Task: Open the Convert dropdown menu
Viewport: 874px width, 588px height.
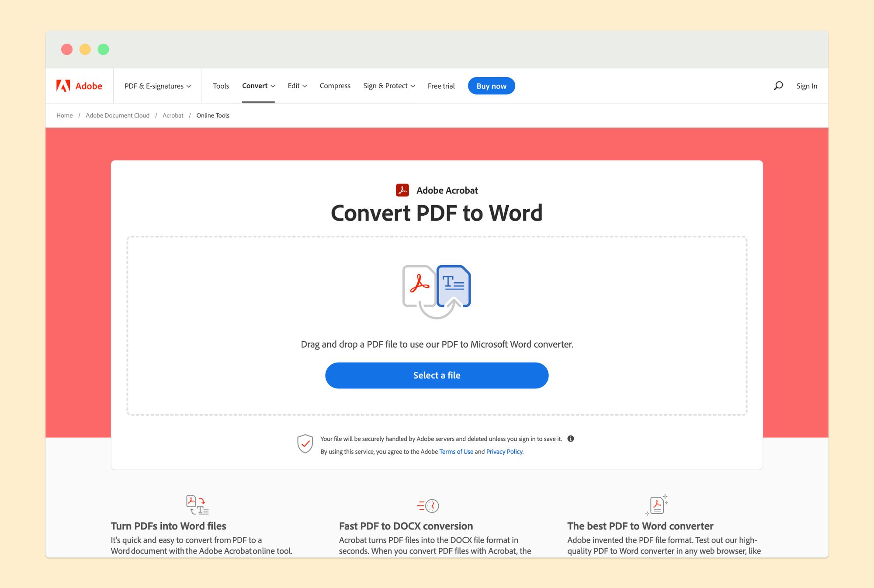Action: tap(258, 86)
